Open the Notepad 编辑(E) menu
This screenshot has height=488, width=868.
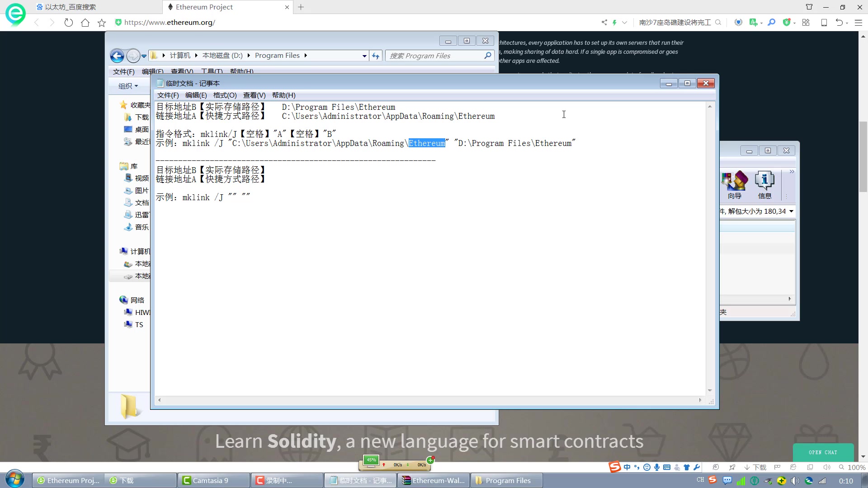(196, 95)
